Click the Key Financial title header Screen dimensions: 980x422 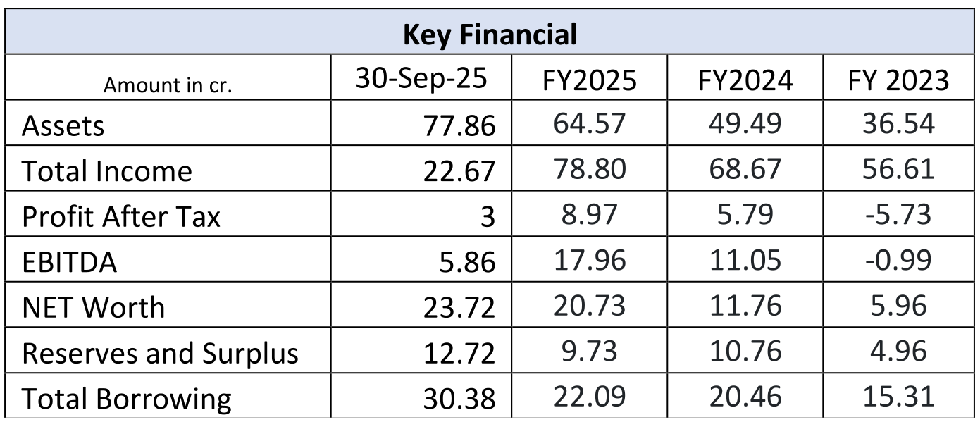point(490,34)
